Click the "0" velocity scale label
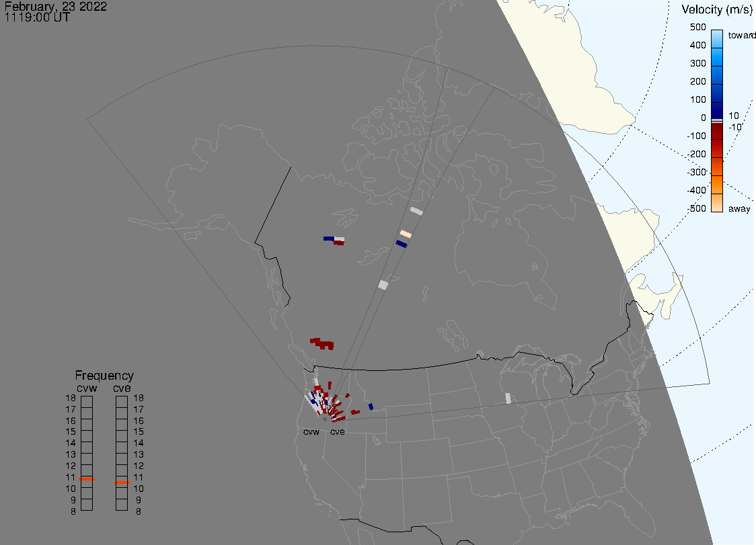756x545 pixels. coord(704,118)
